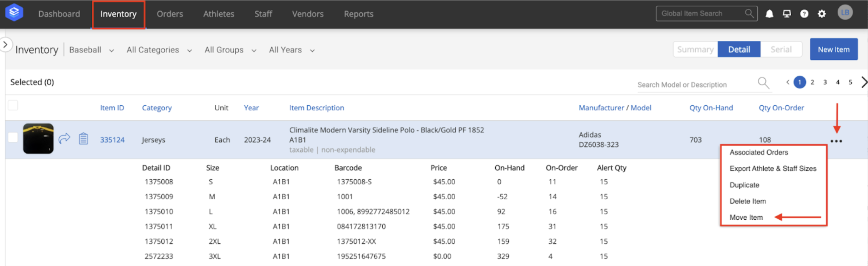Choose Duplicate in the context menu
Screen dimensions: 868x266
[744, 185]
